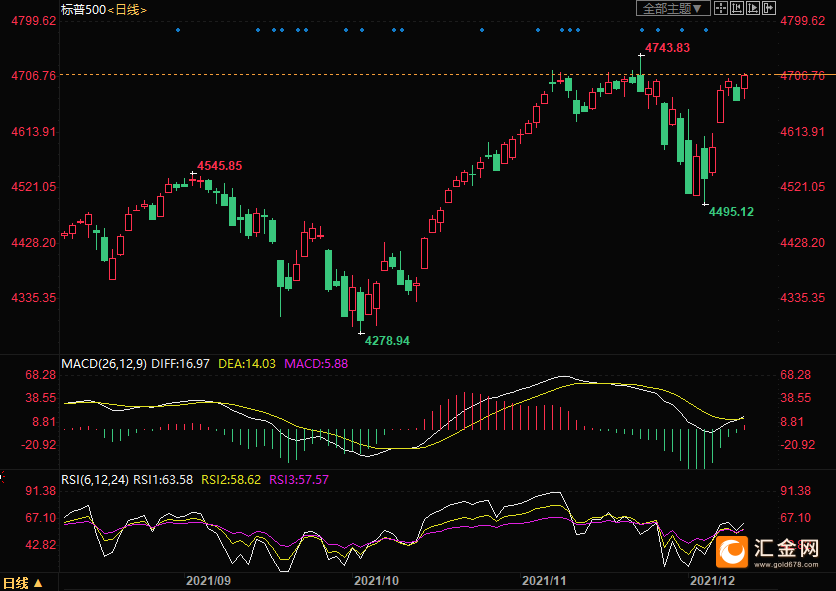Click the DIFF:16.97 value

point(181,364)
